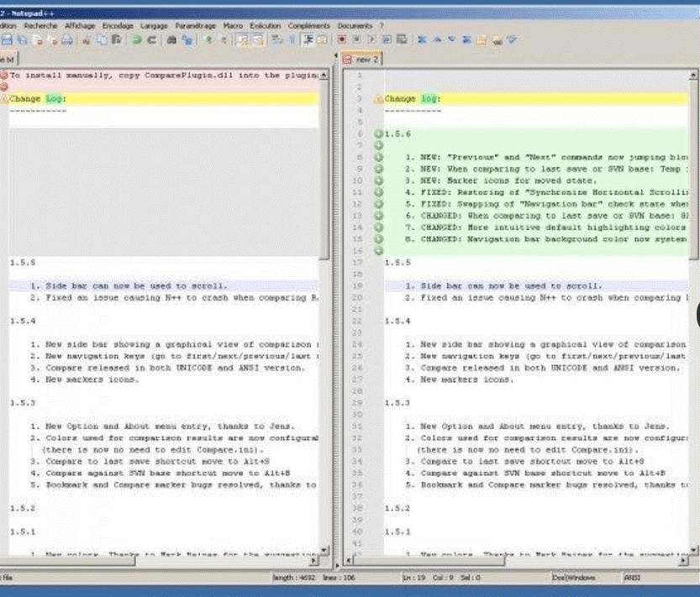The height and width of the screenshot is (597, 700).
Task: Click the macro playback icon
Action: click(x=371, y=39)
